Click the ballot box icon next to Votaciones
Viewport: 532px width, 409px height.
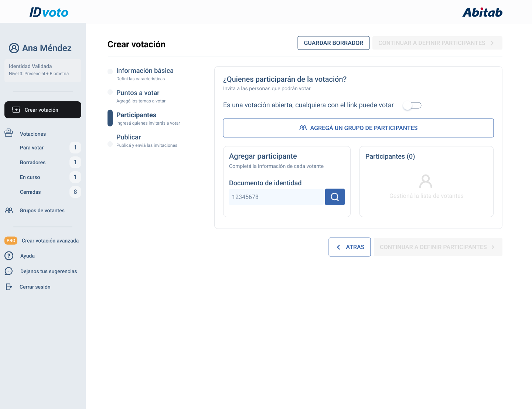click(x=9, y=133)
